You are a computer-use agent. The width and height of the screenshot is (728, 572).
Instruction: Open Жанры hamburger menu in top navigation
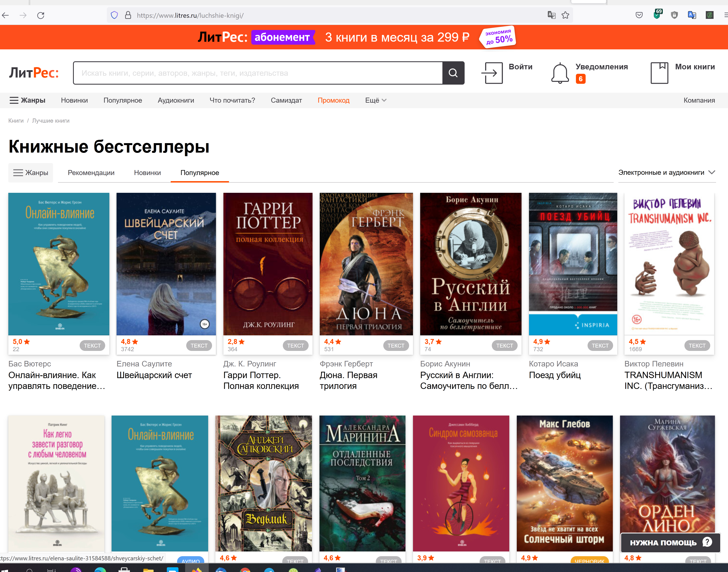pos(27,100)
